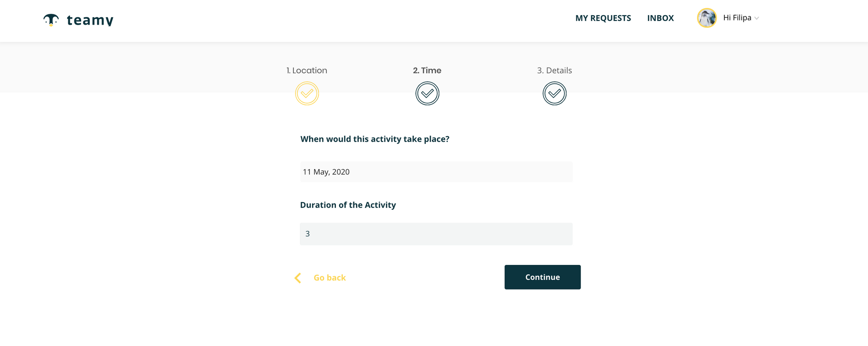Click the Details step checkmark circle
The image size is (868, 346).
pyautogui.click(x=554, y=93)
